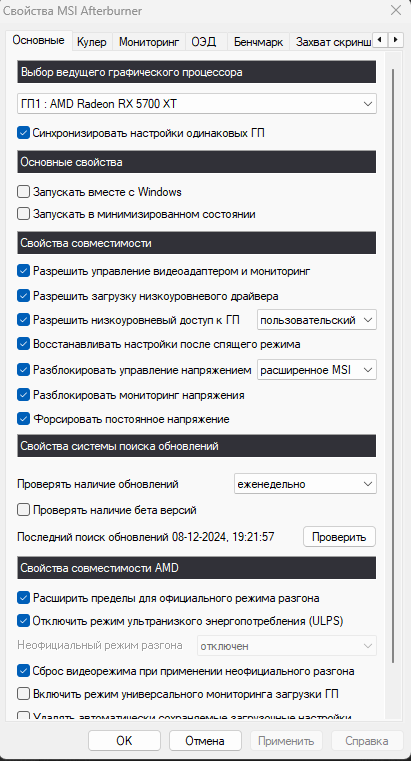Viewport: 411px width, 761px height.
Task: Open the Кулер tab
Action: coord(92,42)
